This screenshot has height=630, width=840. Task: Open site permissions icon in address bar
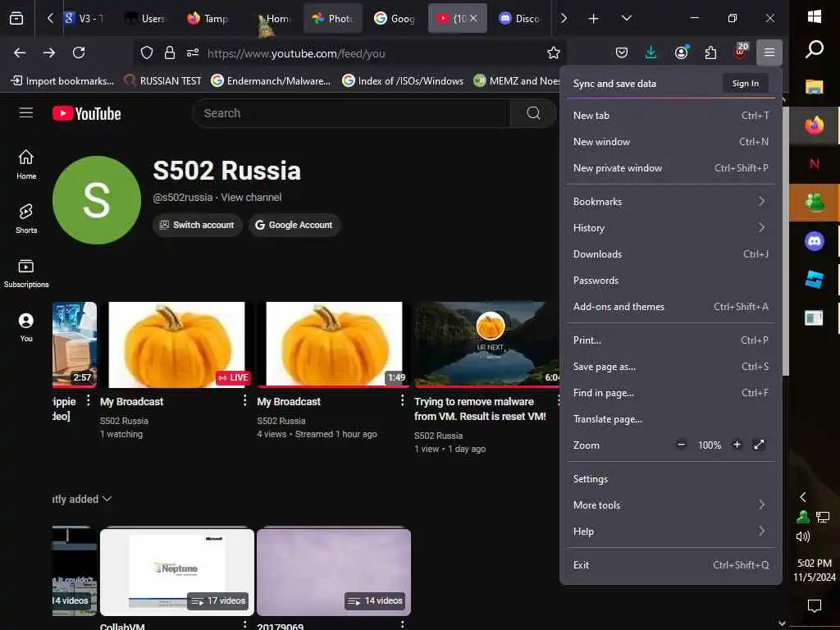[x=193, y=52]
